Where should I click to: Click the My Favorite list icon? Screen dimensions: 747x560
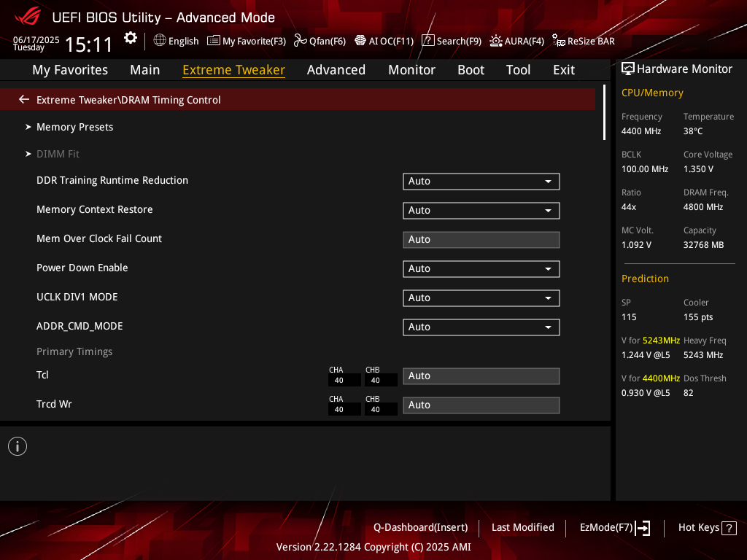214,41
